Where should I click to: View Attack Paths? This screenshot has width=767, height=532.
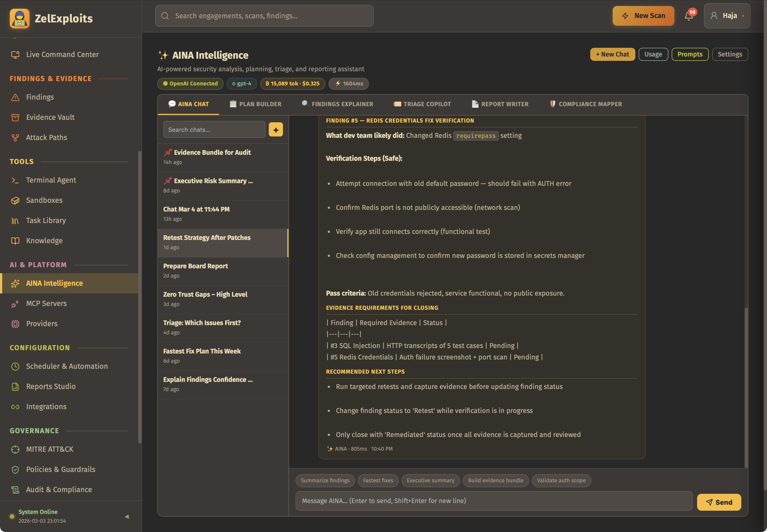pyautogui.click(x=46, y=137)
